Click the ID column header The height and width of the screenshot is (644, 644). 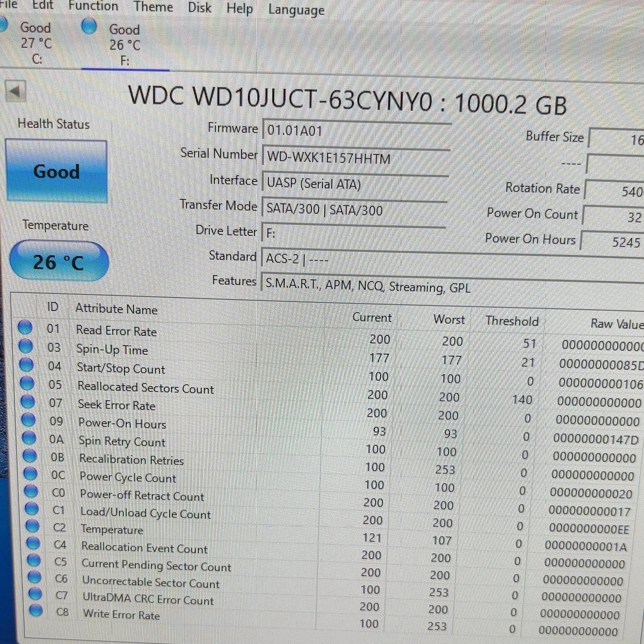pos(53,307)
